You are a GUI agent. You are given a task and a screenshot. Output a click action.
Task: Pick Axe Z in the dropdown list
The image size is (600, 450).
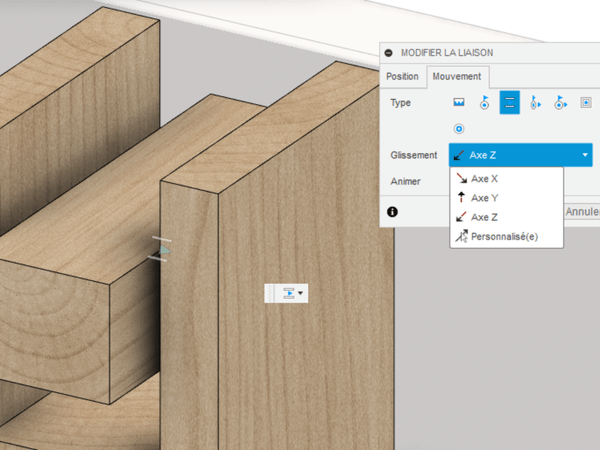click(x=484, y=217)
